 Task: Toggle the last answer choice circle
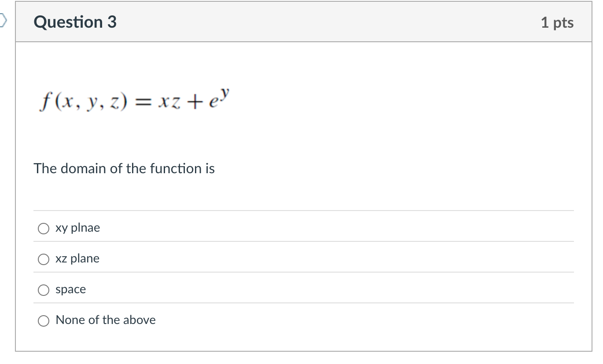click(x=43, y=320)
